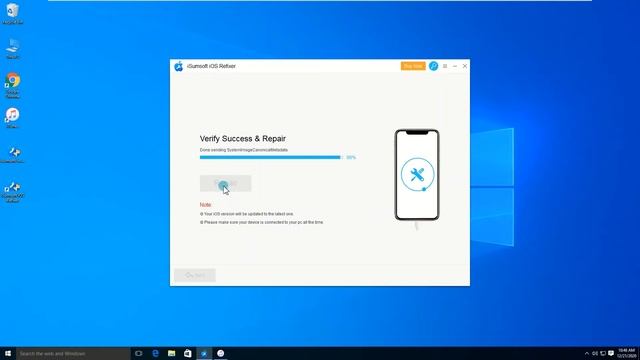Click the volume icon in system tray
The width and height of the screenshot is (640, 360).
(x=595, y=353)
